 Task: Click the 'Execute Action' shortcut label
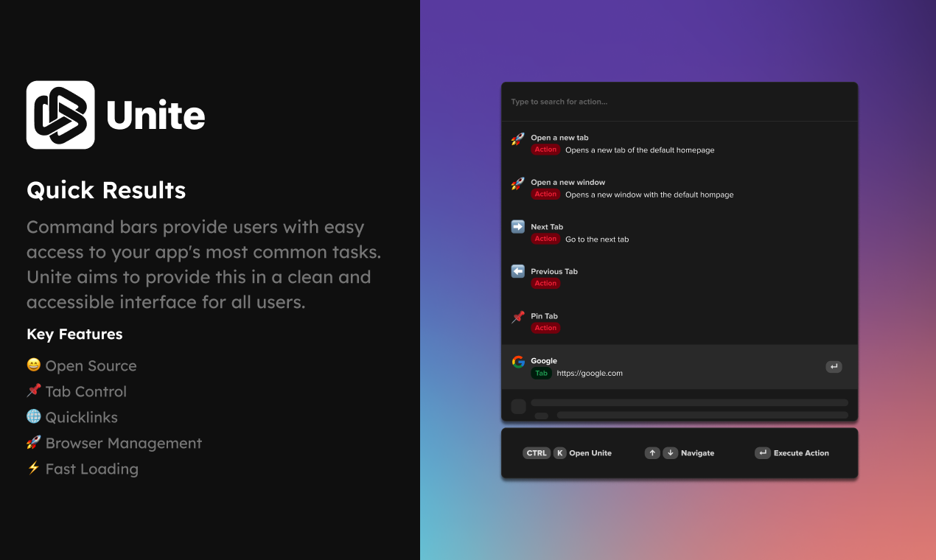801,453
